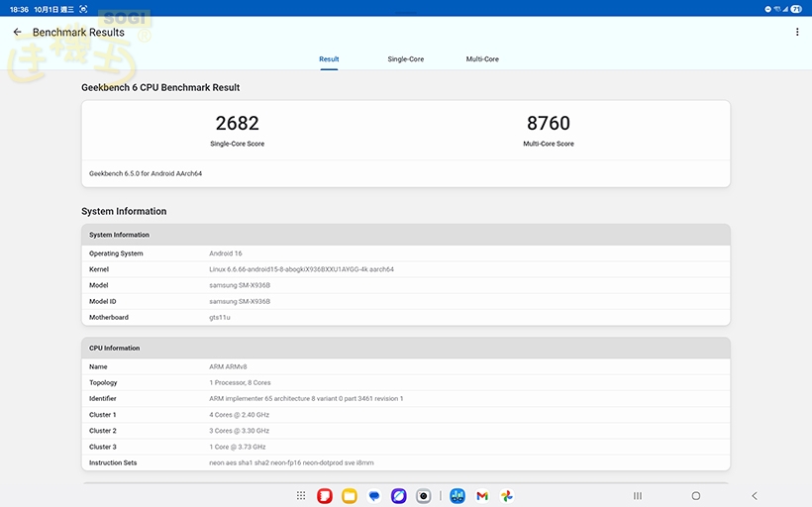
Task: Launch the Samsung Internet browser icon
Action: (x=399, y=496)
